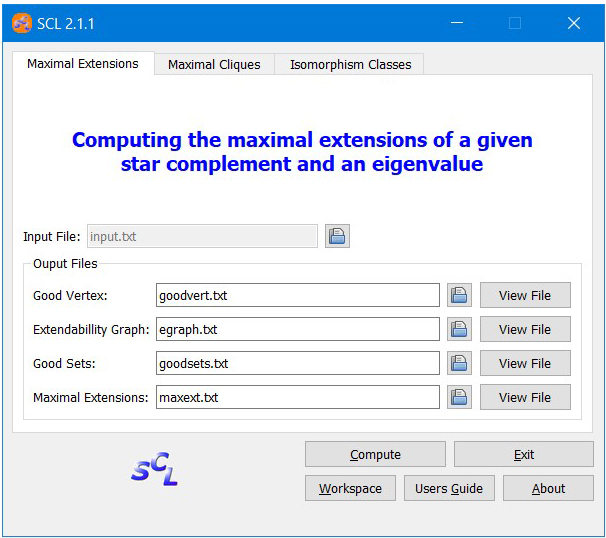View File for egraph.txt

(x=525, y=329)
